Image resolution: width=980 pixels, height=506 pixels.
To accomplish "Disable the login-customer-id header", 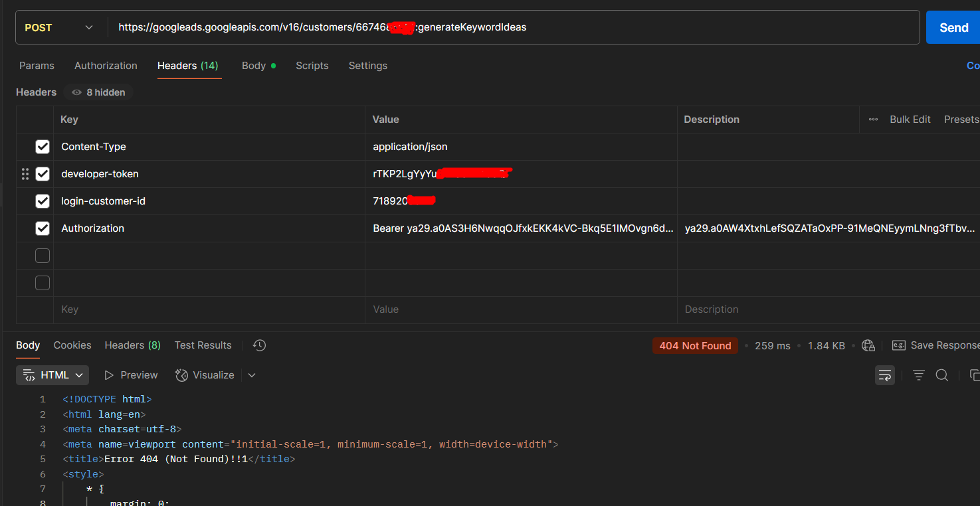I will (43, 201).
